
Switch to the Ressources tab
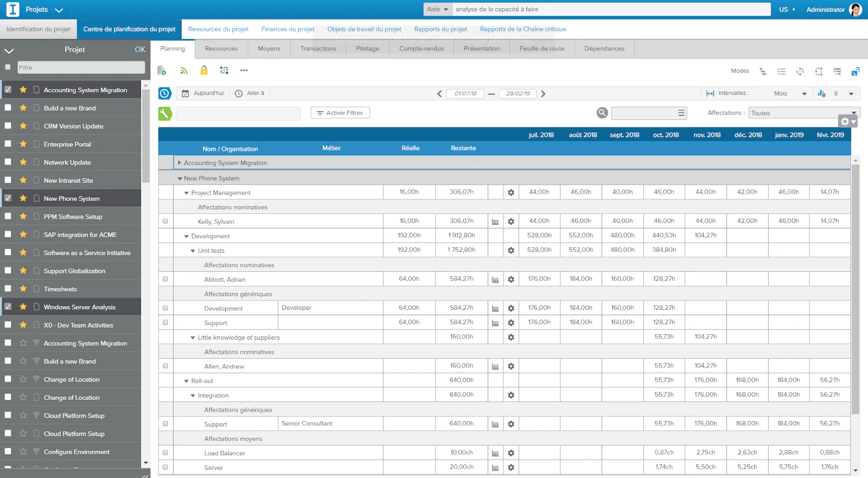221,49
